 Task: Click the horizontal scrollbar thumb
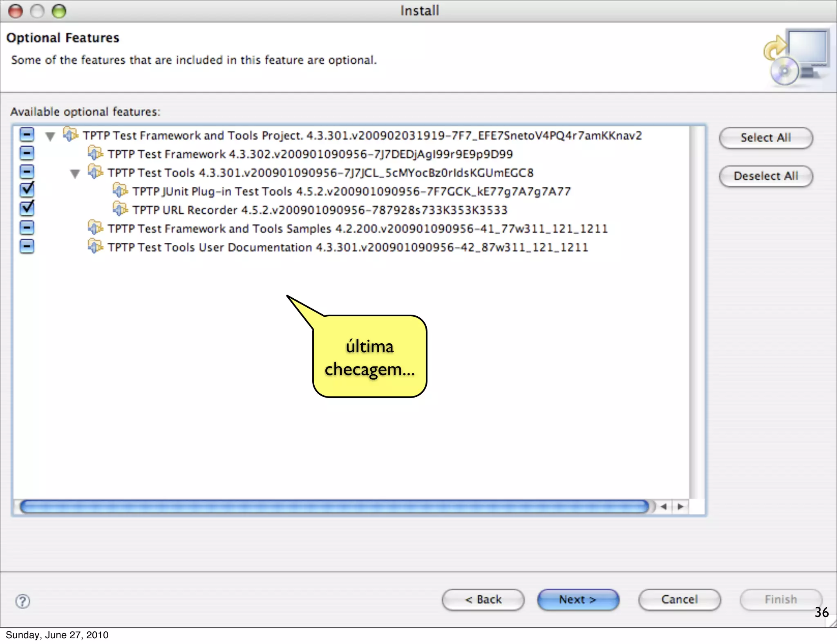pyautogui.click(x=334, y=507)
